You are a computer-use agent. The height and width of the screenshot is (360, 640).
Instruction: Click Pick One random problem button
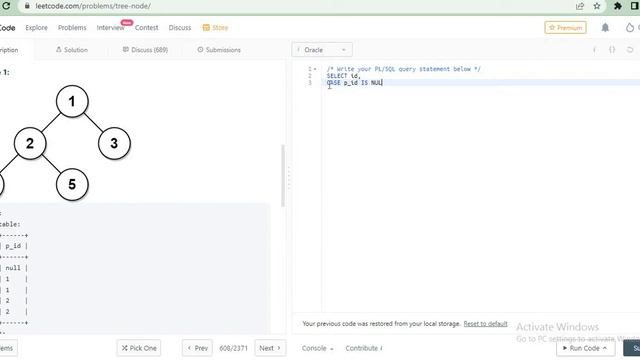click(x=139, y=348)
